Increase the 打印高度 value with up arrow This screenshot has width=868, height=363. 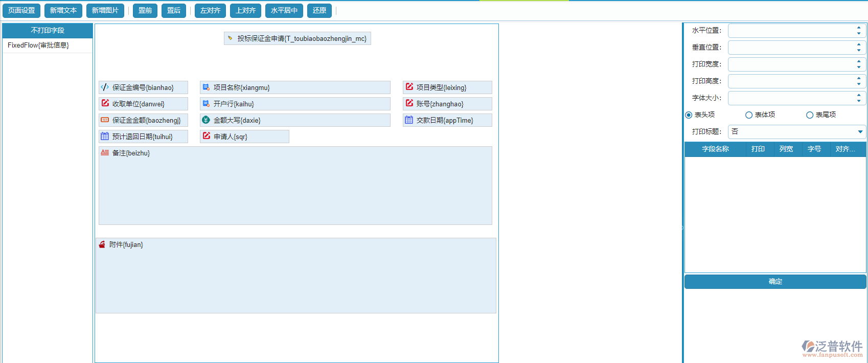[x=859, y=78]
